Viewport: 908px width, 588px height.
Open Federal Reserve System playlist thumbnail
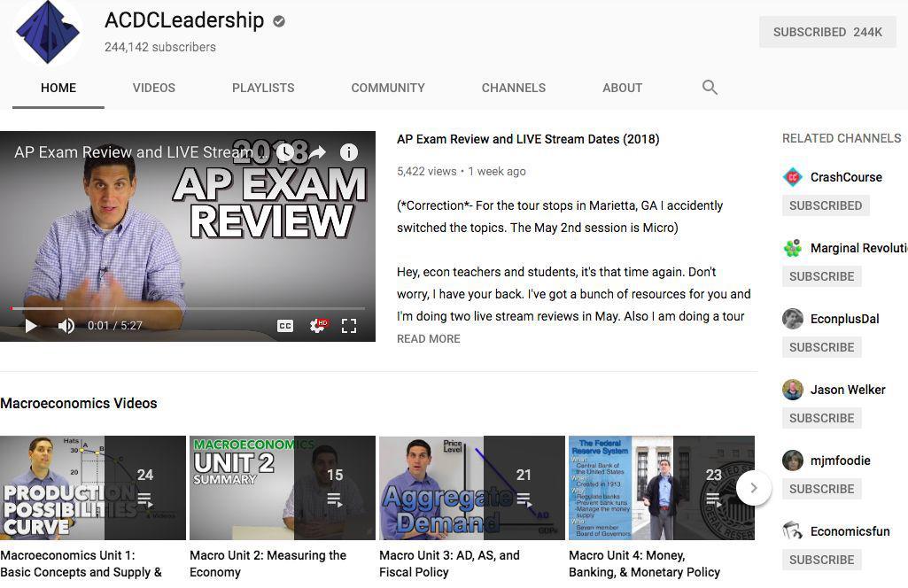click(x=662, y=488)
